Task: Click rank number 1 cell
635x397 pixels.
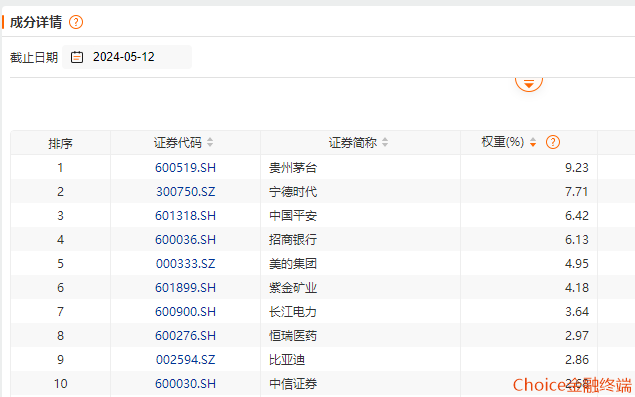Action: [60, 168]
